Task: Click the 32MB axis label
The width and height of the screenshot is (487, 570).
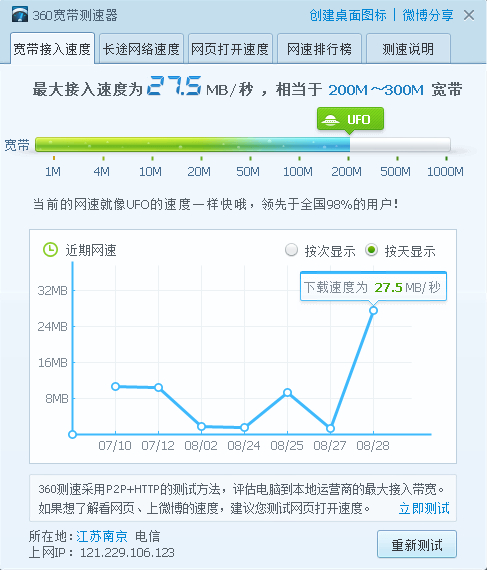Action: (53, 290)
